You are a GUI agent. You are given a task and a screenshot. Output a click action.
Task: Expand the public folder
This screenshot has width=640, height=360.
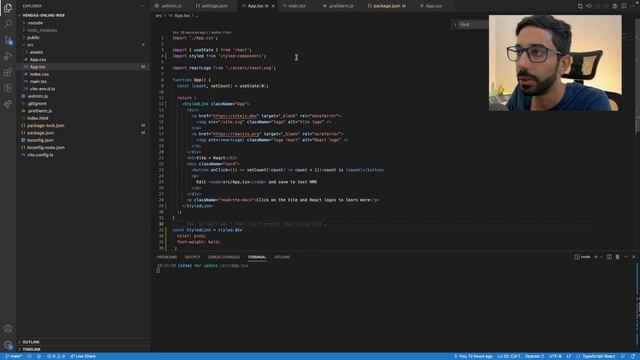tap(33, 38)
